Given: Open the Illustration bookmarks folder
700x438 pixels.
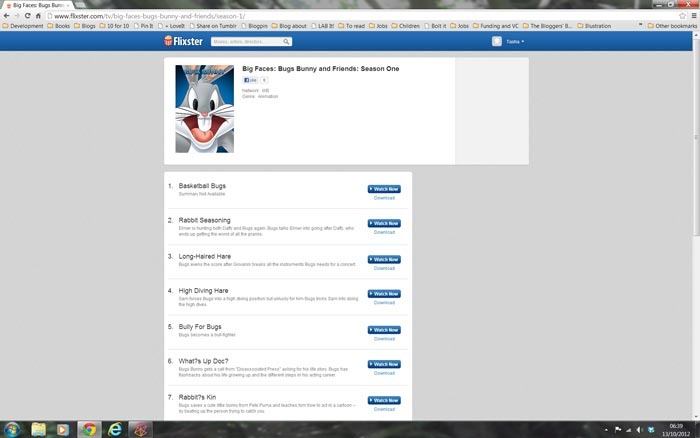Looking at the screenshot, I should click(x=594, y=26).
